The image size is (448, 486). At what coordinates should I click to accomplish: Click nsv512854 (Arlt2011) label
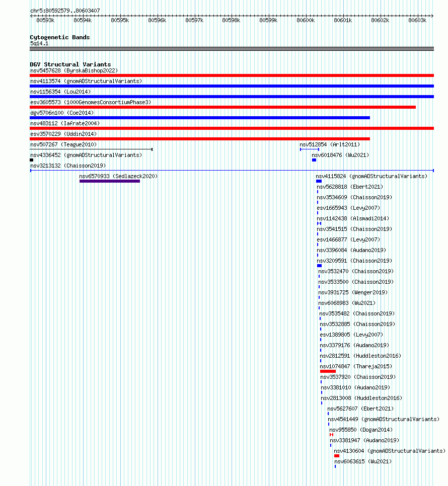tap(330, 144)
